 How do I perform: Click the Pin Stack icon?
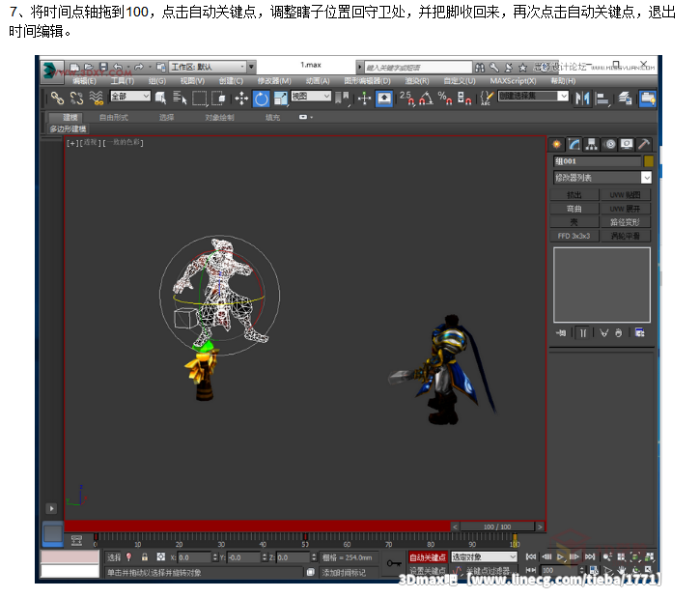pyautogui.click(x=561, y=333)
